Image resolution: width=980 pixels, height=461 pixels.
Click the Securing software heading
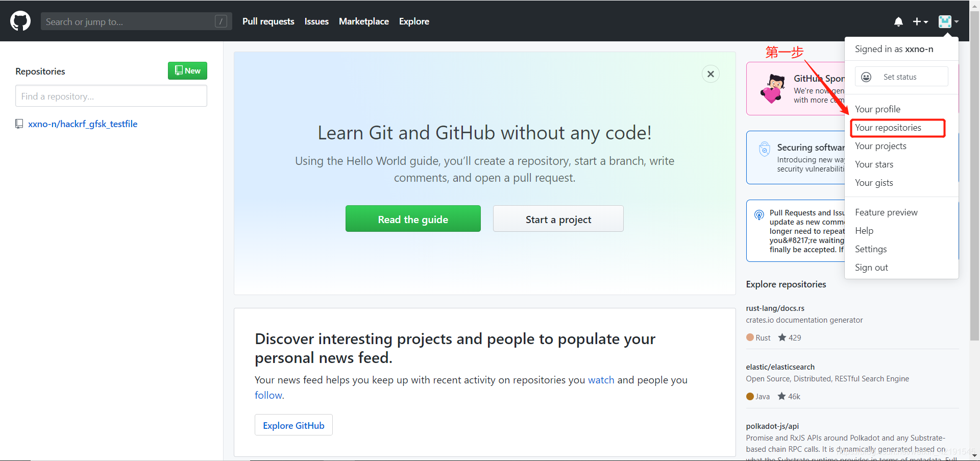tap(811, 148)
